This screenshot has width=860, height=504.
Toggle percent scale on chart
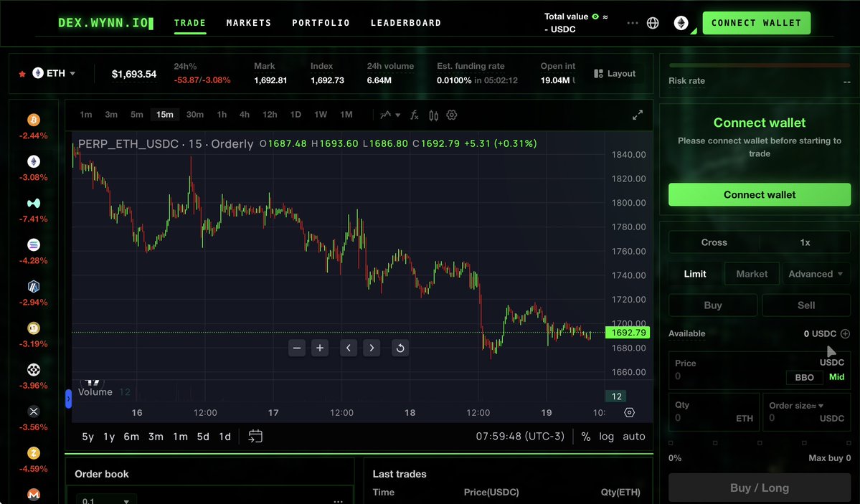coord(586,437)
